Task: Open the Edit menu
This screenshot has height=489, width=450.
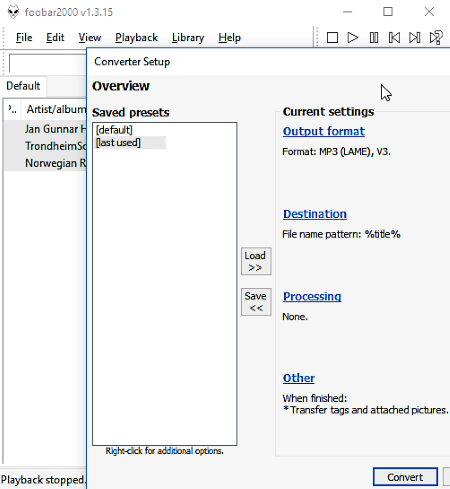Action: click(x=55, y=38)
